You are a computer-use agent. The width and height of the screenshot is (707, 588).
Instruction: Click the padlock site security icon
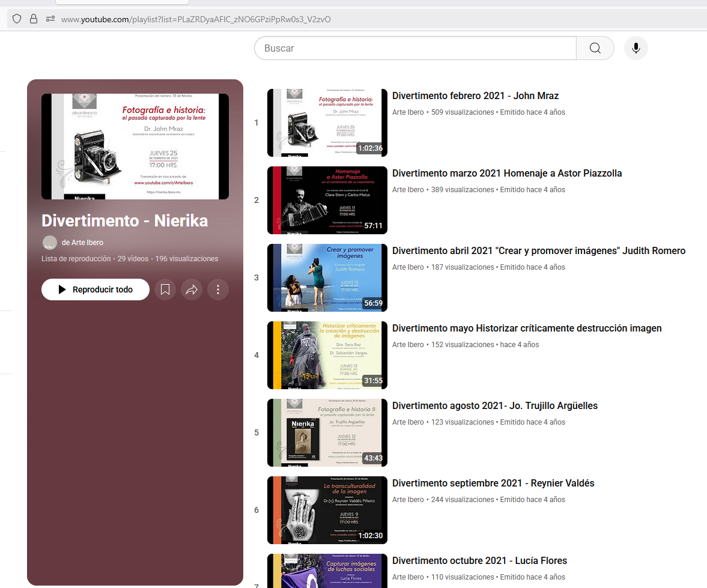[33, 19]
